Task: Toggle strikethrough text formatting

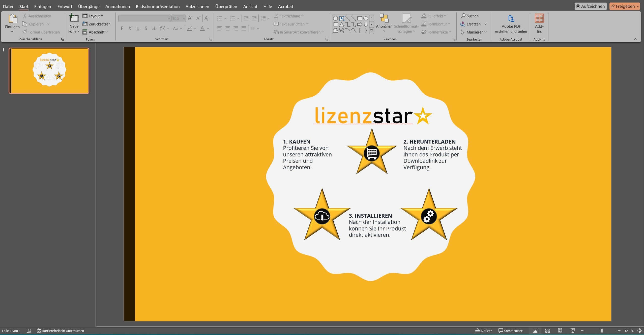Action: (154, 28)
